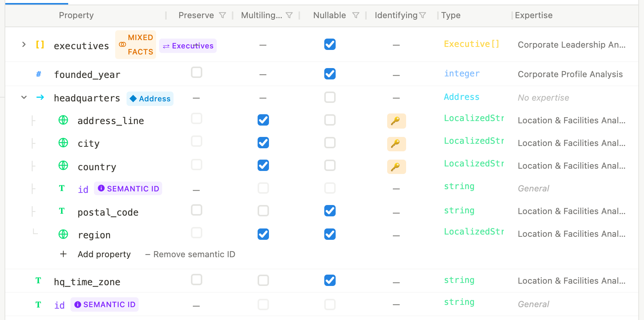Click the Executive[] type value
Screen dimensions: 644x320
(472, 44)
